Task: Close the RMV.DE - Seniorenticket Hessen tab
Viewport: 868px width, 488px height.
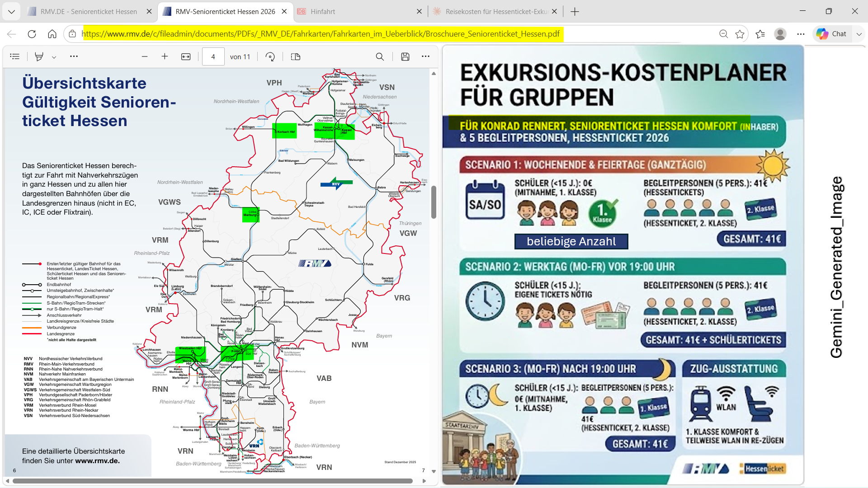Action: click(149, 12)
